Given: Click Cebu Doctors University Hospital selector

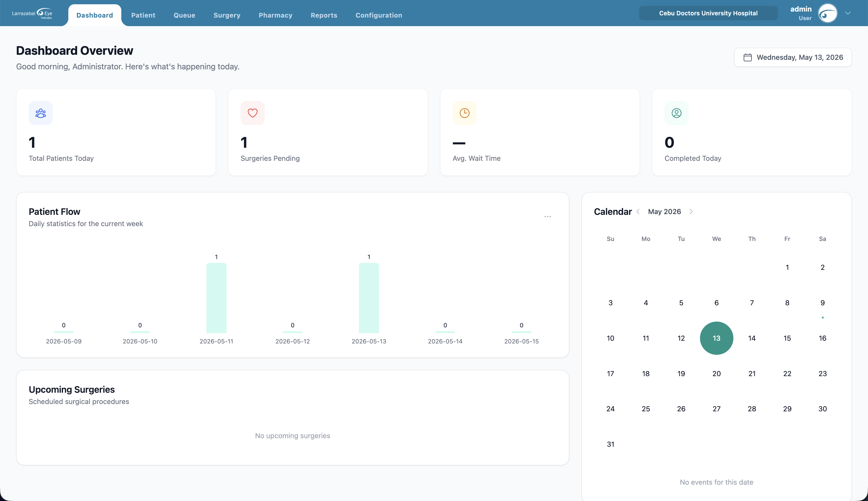Looking at the screenshot, I should tap(708, 13).
